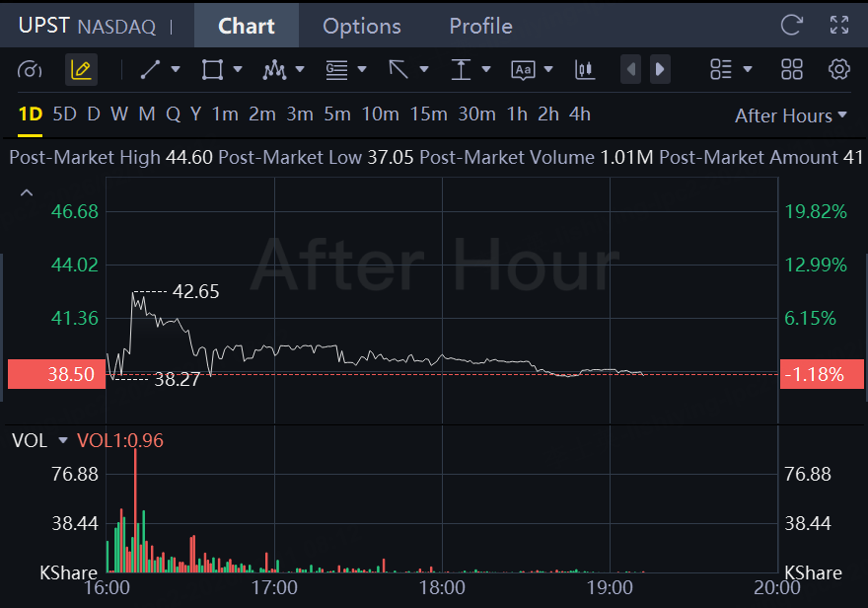This screenshot has height=608, width=868.
Task: Select the W weekly timeframe
Action: (x=119, y=114)
